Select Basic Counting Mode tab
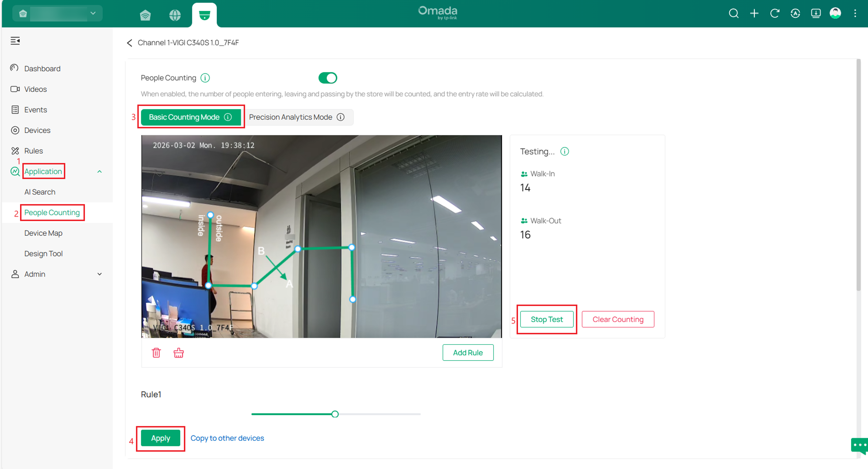 pyautogui.click(x=190, y=117)
